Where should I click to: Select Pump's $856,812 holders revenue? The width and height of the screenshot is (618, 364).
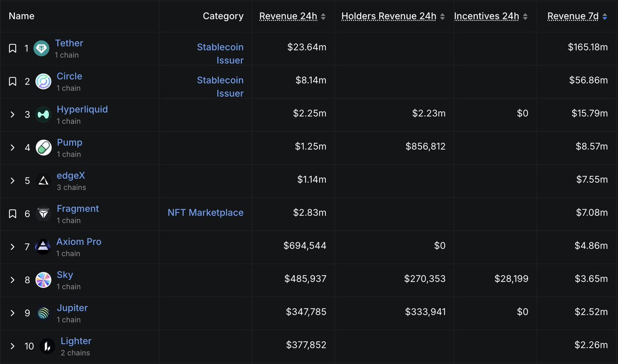coord(425,146)
